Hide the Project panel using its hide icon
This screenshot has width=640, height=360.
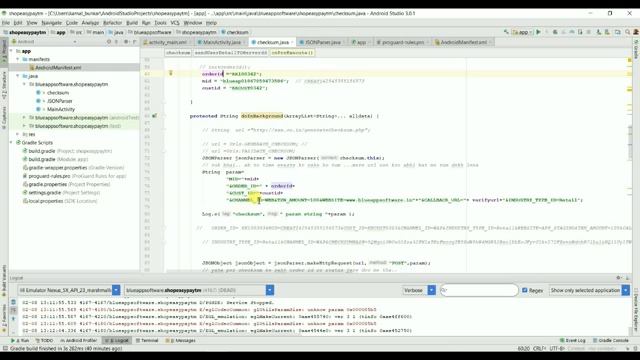click(x=134, y=42)
